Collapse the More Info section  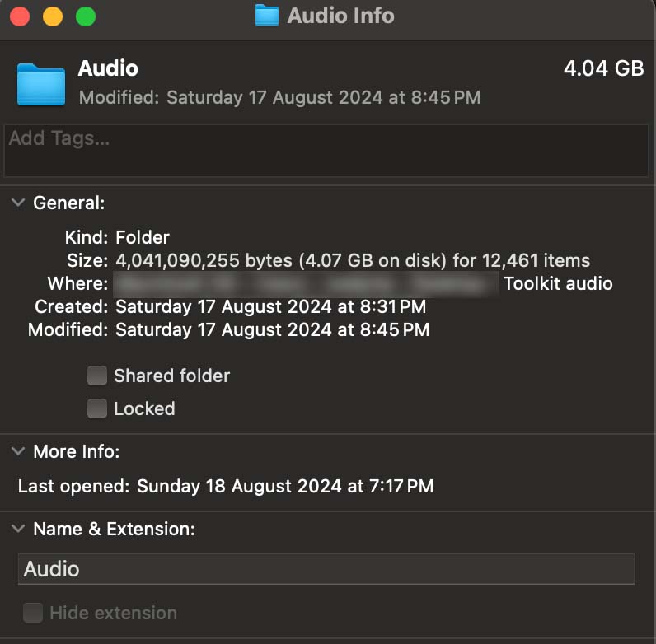[x=18, y=451]
